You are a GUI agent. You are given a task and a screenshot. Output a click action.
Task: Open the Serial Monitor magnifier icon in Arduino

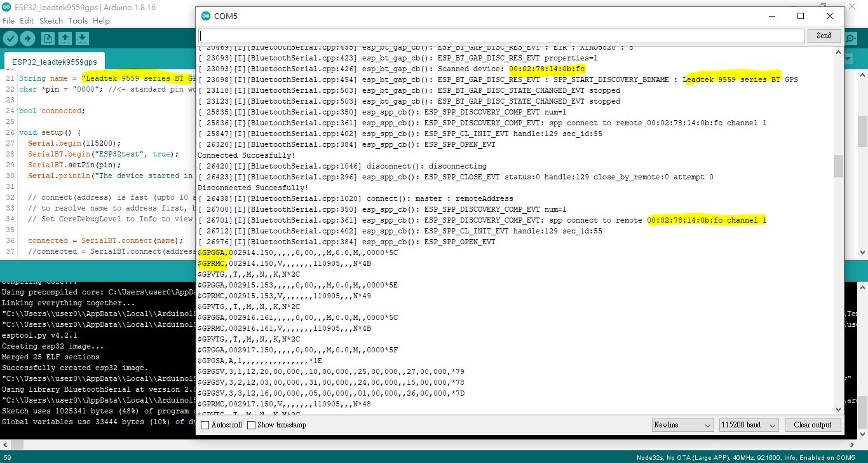(x=851, y=39)
